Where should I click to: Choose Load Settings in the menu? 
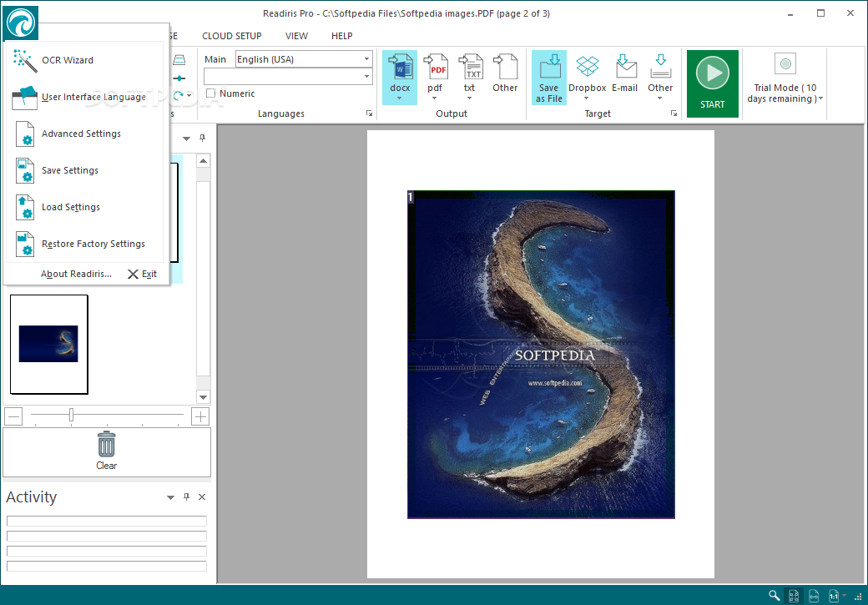(84, 207)
